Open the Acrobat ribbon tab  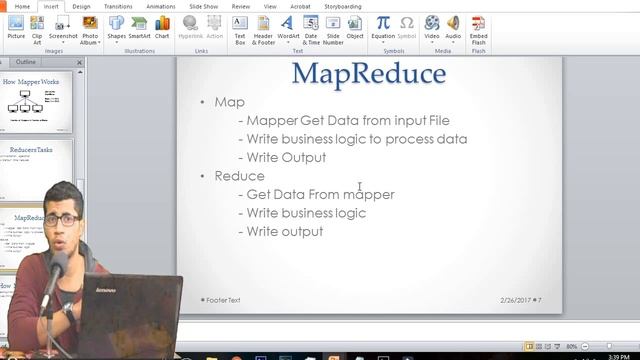[x=300, y=7]
